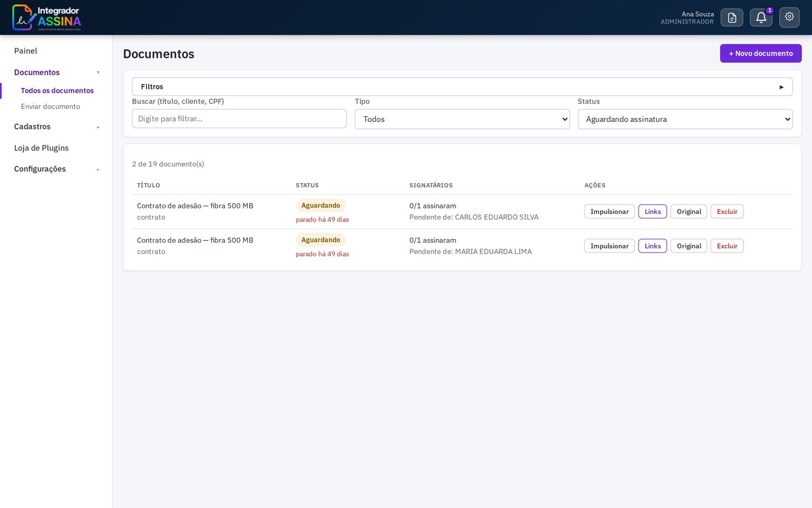The height and width of the screenshot is (508, 812).
Task: Open the Tipo dropdown
Action: (x=462, y=119)
